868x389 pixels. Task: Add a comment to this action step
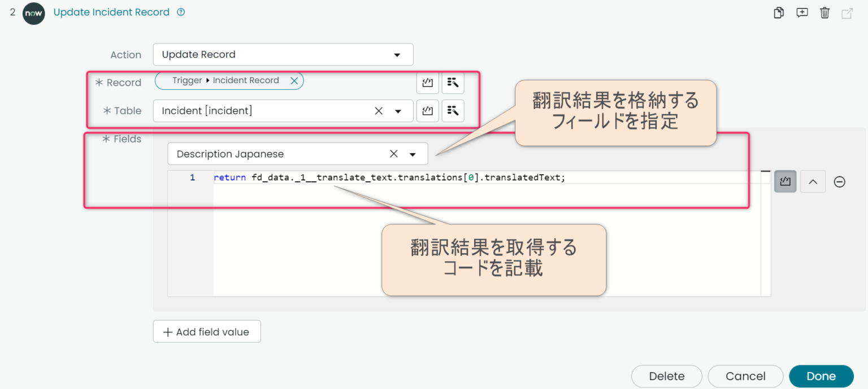(x=802, y=12)
